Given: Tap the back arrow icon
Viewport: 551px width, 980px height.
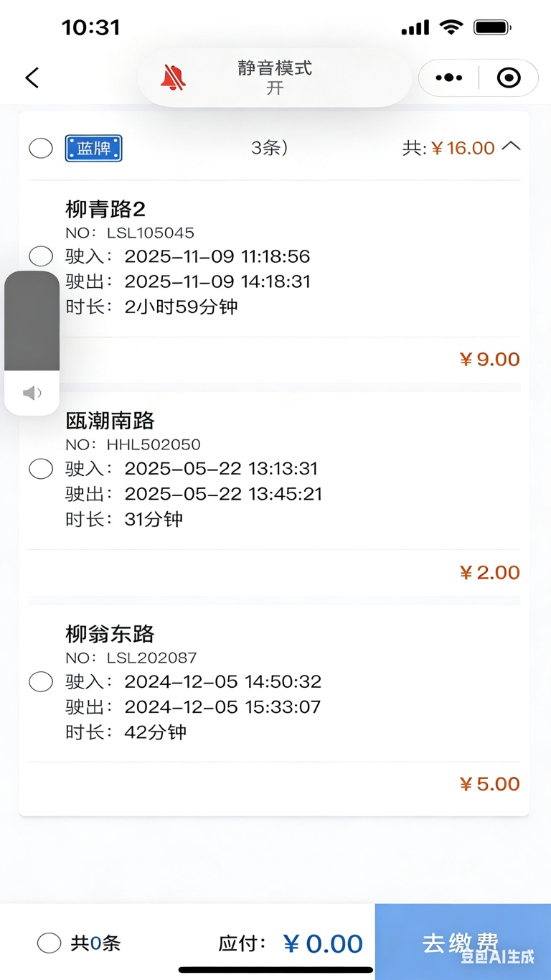Looking at the screenshot, I should point(32,78).
